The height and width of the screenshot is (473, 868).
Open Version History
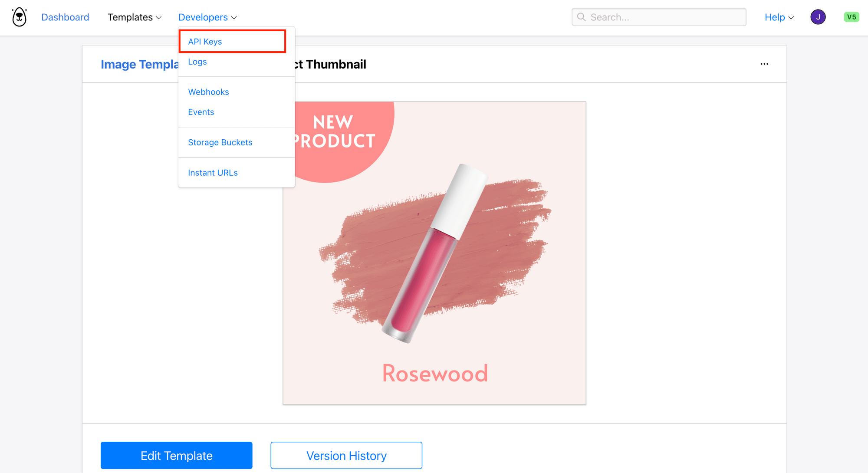tap(346, 456)
